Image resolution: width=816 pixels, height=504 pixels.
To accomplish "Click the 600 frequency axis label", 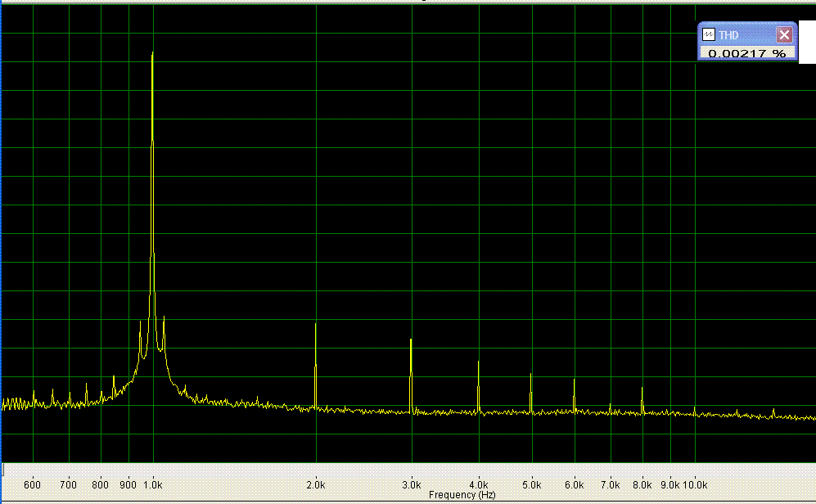I will [x=32, y=484].
